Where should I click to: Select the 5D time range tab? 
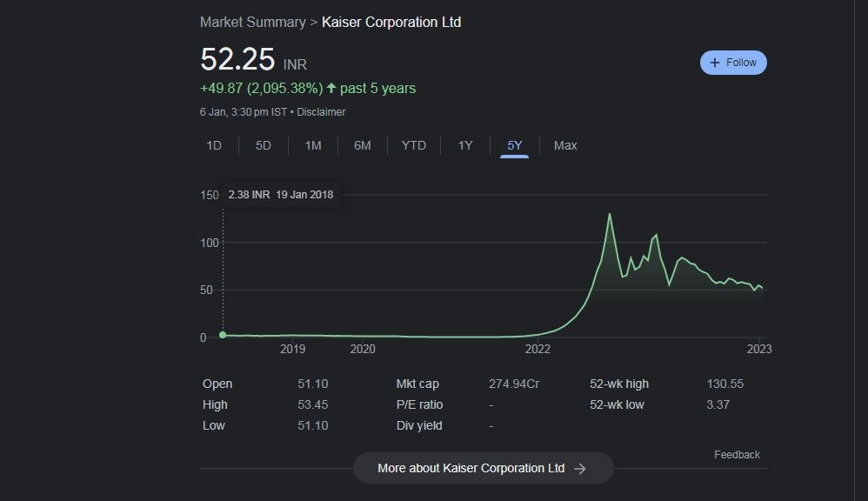[x=264, y=145]
